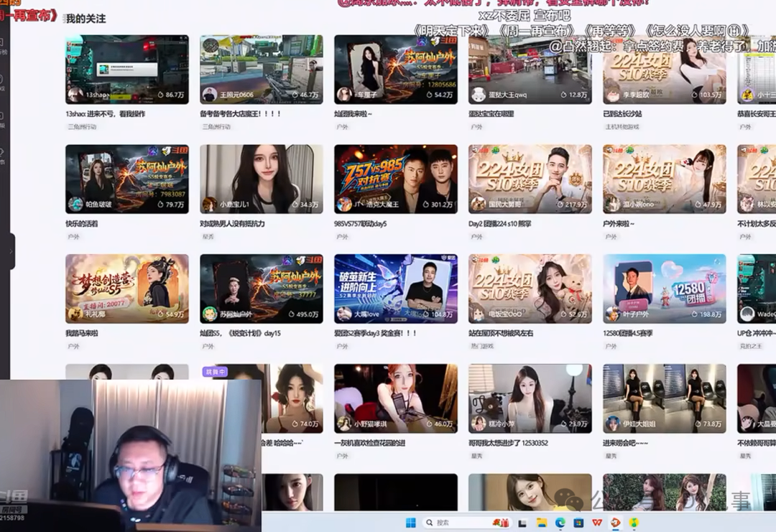This screenshot has width=776, height=532.
Task: Click the 帕鱼啵啵 streamer avatar
Action: click(x=75, y=204)
